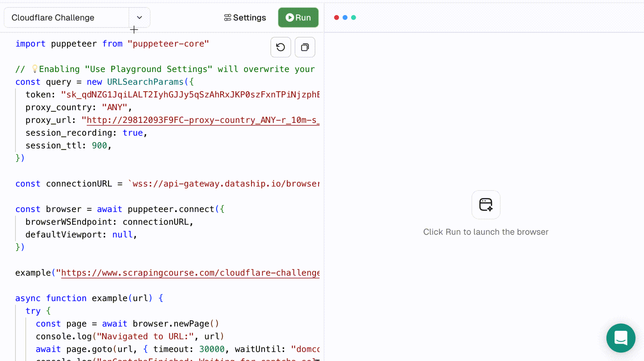
Task: Click the green dot in browser header
Action: pyautogui.click(x=353, y=17)
